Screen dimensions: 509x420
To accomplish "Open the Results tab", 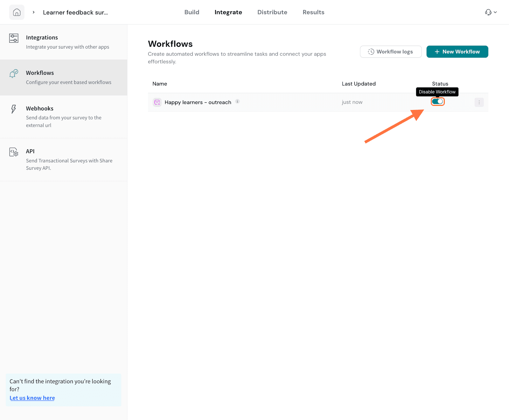I will point(313,12).
